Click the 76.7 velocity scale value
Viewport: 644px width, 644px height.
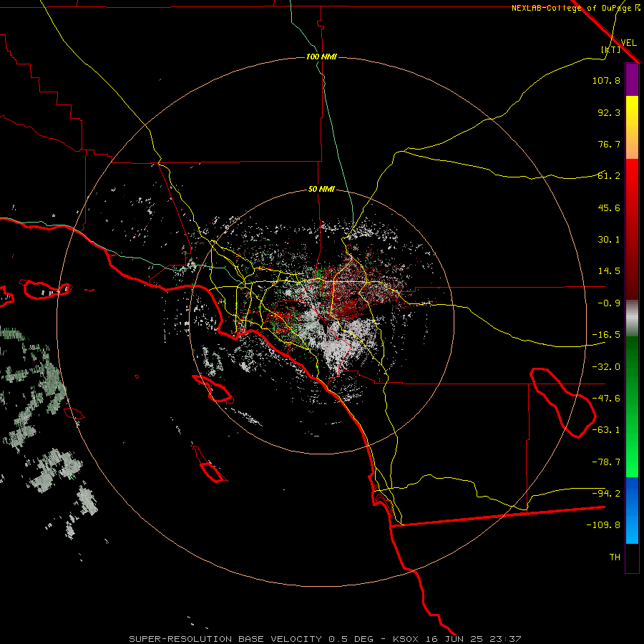click(609, 144)
